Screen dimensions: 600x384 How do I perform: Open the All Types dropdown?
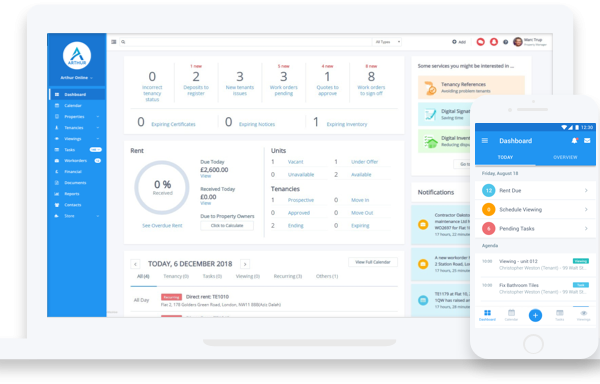tap(387, 42)
